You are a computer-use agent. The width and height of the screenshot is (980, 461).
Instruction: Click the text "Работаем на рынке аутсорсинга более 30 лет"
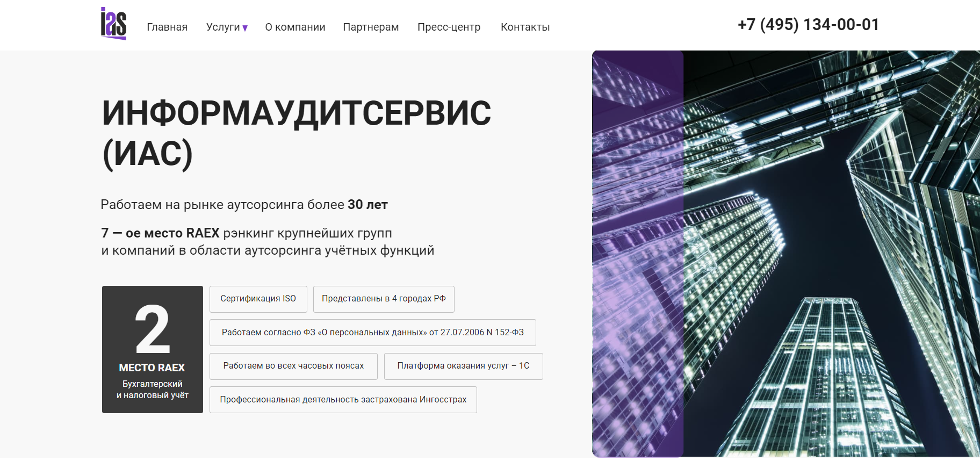point(244,205)
